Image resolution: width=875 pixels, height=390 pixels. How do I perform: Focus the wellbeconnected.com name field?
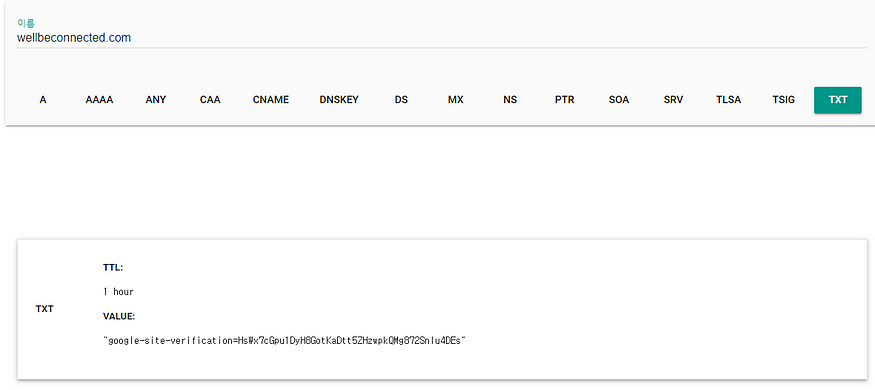tap(442, 38)
